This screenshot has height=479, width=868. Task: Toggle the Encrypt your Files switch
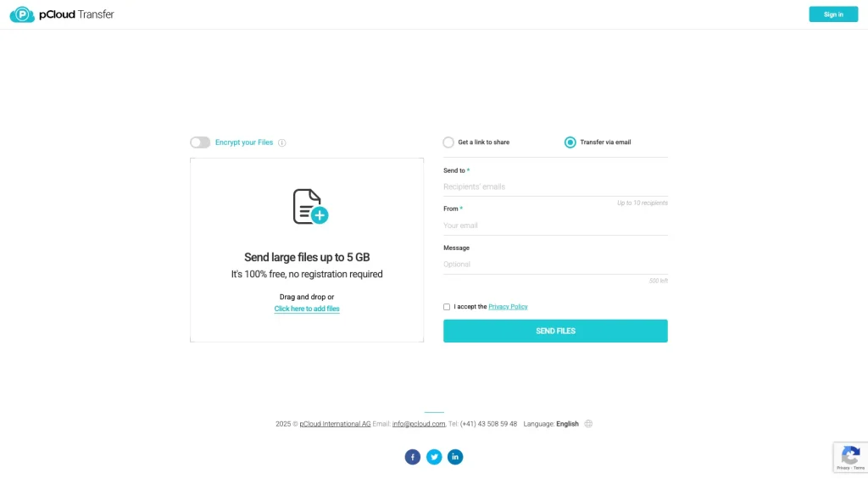pos(200,142)
